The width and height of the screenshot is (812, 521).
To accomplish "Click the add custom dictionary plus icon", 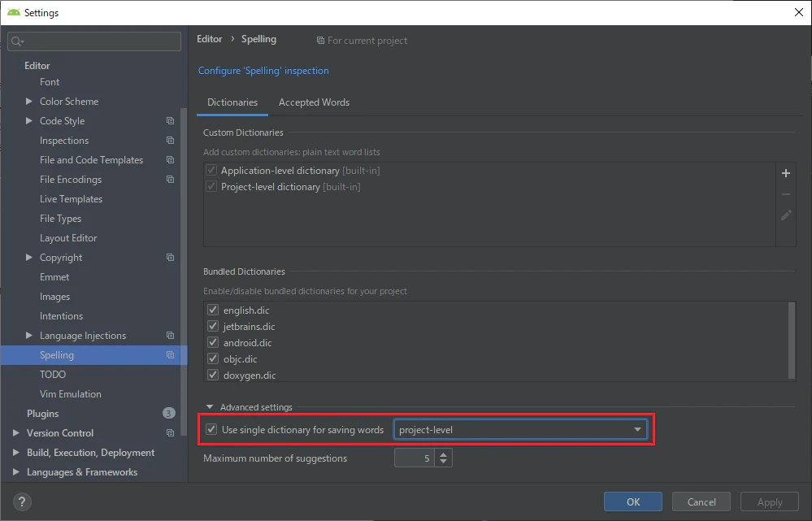I will coord(786,173).
